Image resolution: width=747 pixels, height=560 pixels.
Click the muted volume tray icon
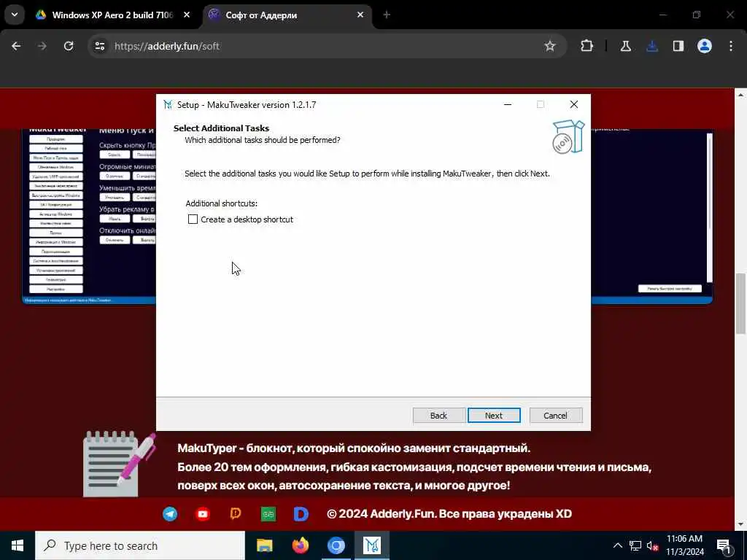tap(652, 545)
